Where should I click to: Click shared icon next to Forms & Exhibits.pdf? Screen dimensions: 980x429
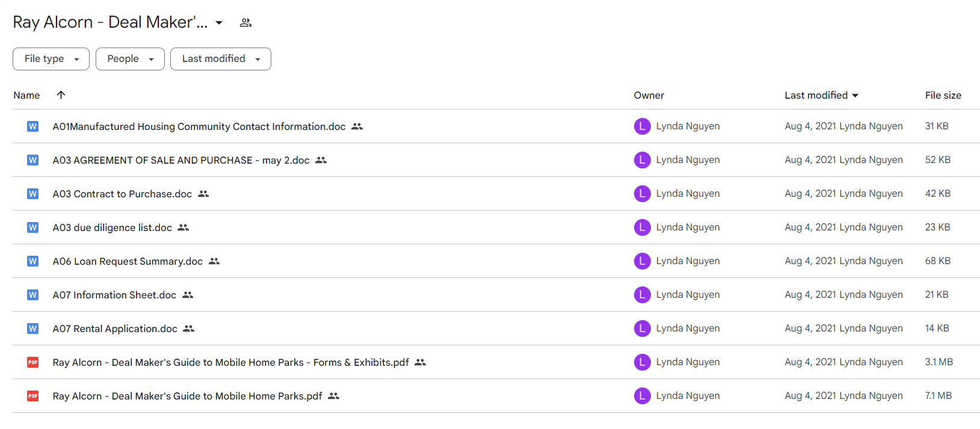click(x=421, y=362)
